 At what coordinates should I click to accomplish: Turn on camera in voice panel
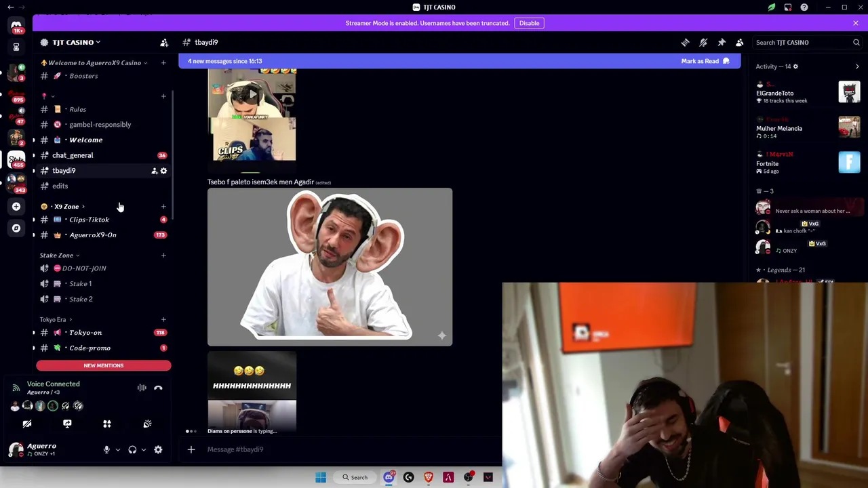27,424
